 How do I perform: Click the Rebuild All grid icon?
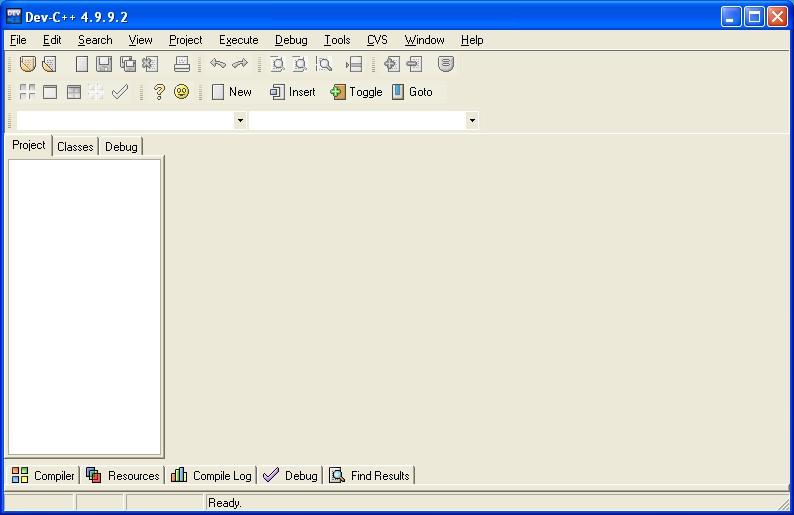click(96, 92)
